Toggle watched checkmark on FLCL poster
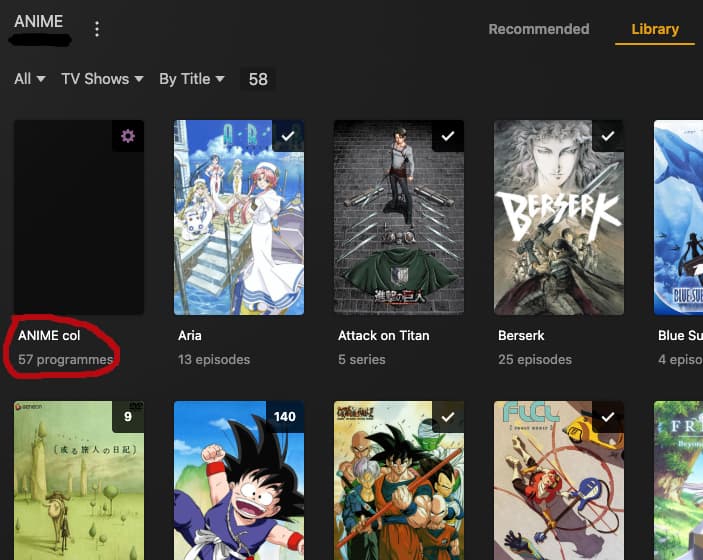The image size is (703, 560). (608, 417)
